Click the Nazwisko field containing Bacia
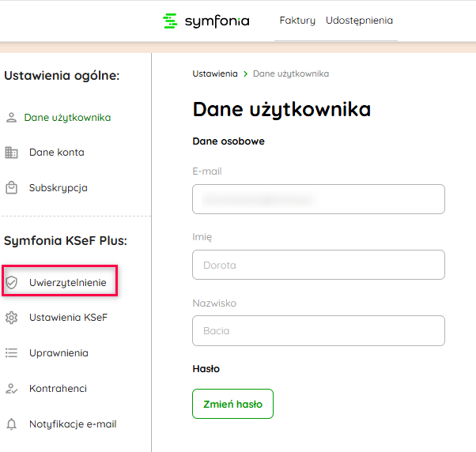The image size is (476, 452). tap(318, 331)
